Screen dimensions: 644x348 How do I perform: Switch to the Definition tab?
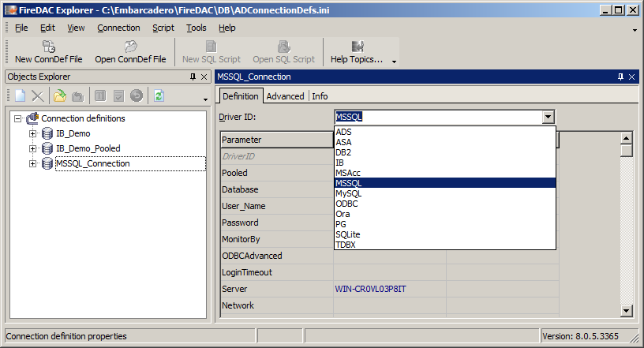tap(241, 96)
